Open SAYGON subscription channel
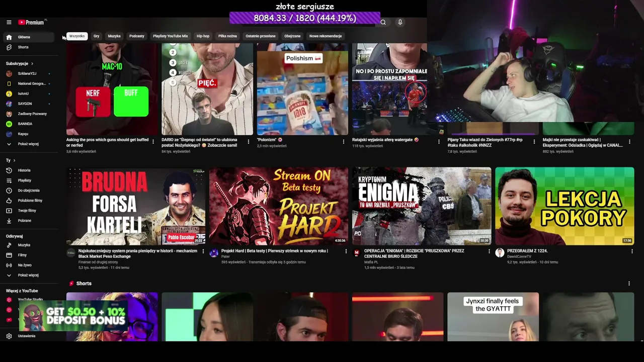This screenshot has height=362, width=644. coord(29,104)
